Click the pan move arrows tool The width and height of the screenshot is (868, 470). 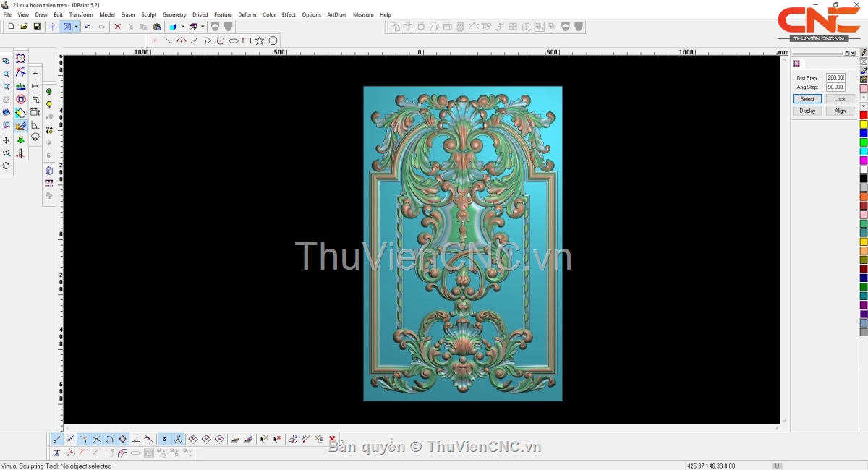tap(7, 140)
